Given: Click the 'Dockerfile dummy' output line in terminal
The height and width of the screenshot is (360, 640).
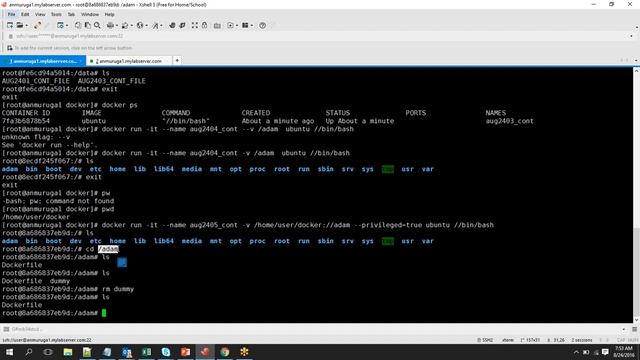Looking at the screenshot, I should (x=36, y=281).
